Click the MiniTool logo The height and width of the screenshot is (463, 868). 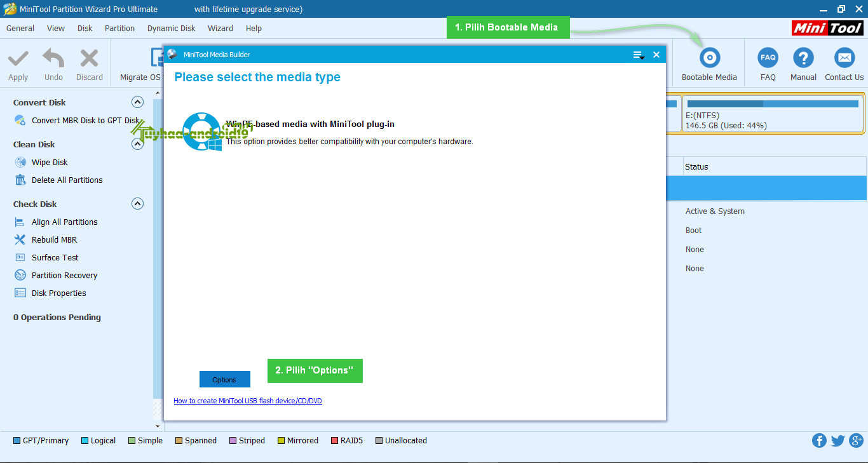(827, 28)
